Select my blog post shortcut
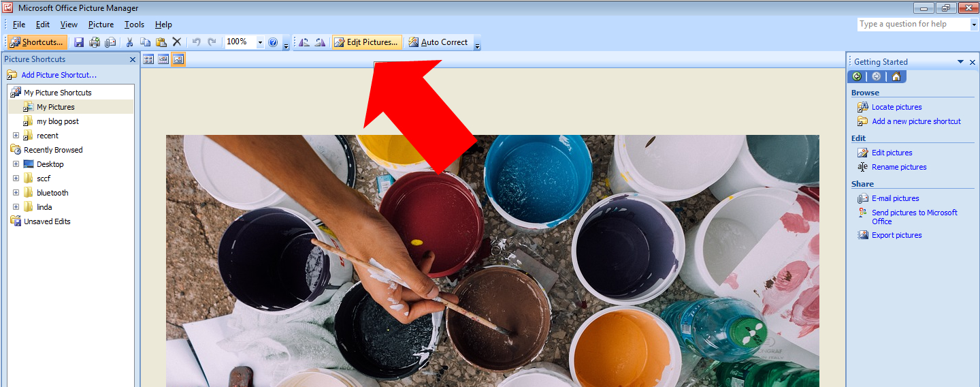 [58, 121]
